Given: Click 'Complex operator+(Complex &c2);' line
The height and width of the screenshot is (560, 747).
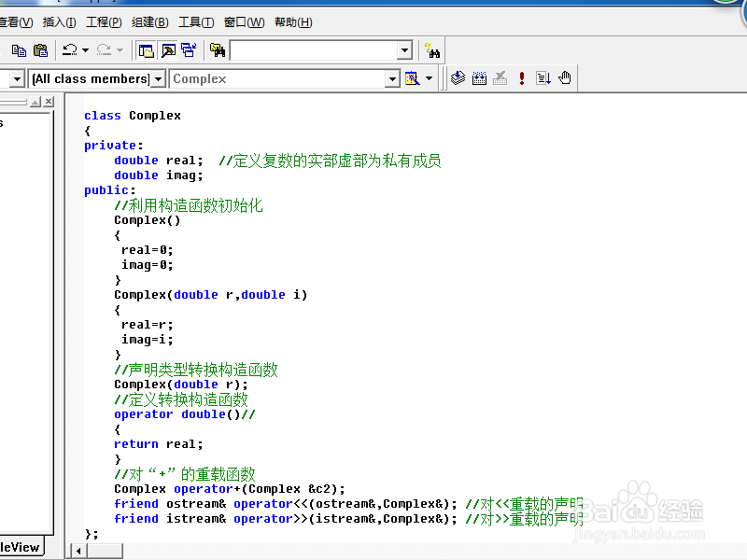Looking at the screenshot, I should (x=230, y=489).
